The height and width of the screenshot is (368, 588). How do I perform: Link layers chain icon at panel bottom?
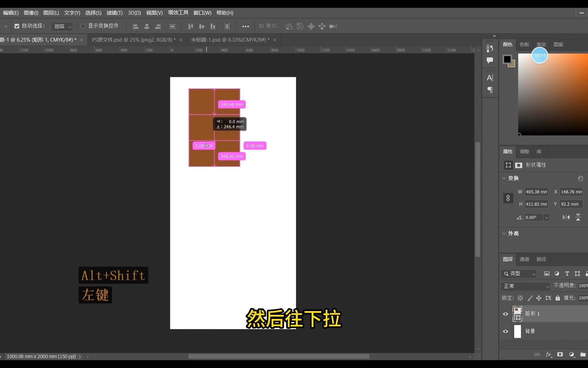pos(537,354)
